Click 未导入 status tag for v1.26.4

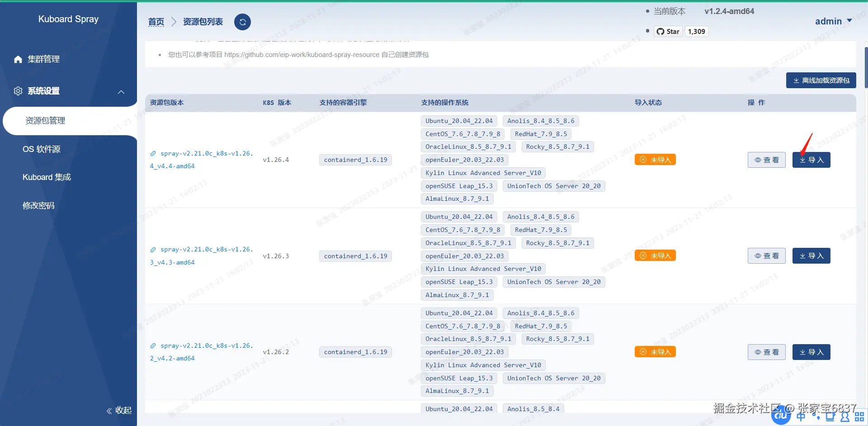tap(655, 160)
